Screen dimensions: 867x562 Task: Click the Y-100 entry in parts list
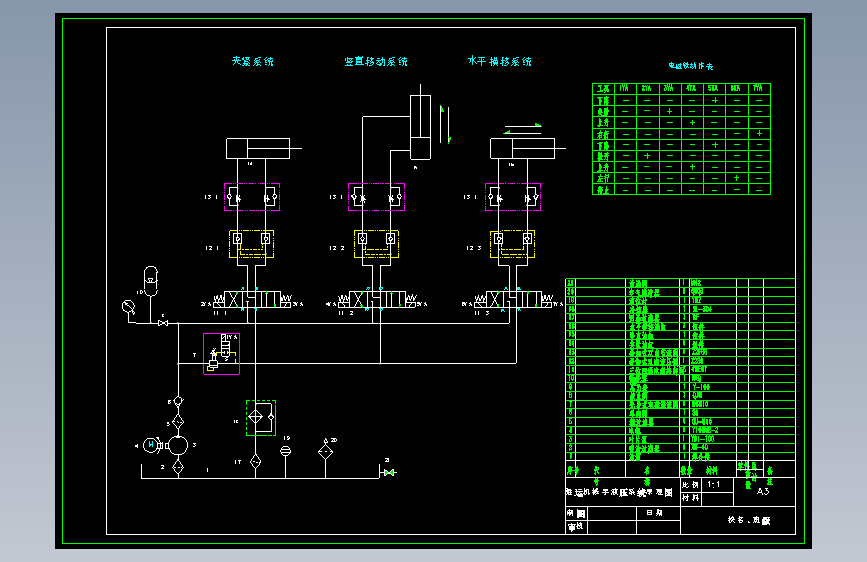700,387
